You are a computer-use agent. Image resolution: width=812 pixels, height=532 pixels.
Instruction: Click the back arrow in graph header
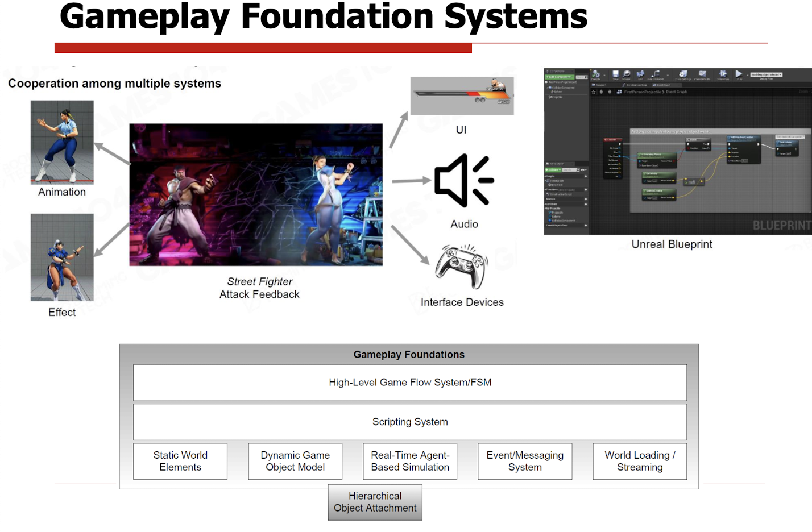pos(602,92)
